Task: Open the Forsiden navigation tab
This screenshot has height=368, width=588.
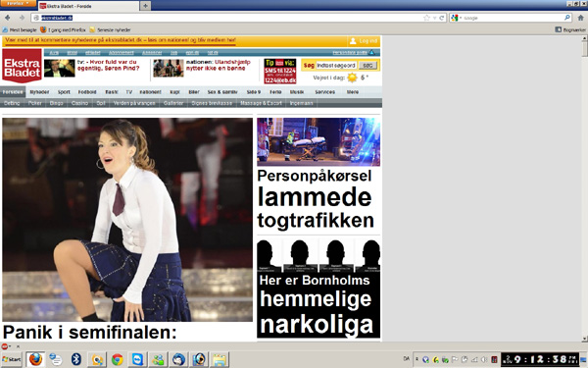Action: 13,92
